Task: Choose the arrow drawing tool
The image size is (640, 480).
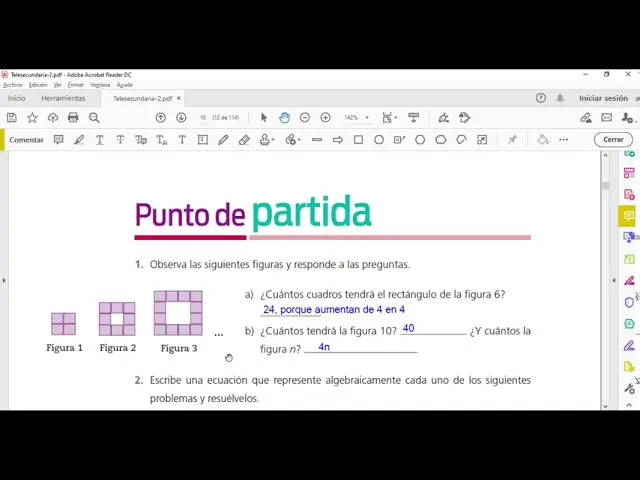Action: 337,140
